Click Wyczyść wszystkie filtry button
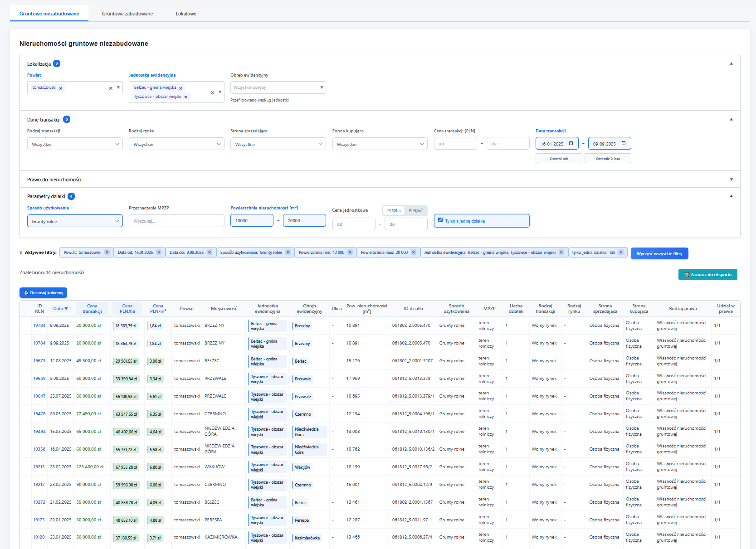This screenshot has width=756, height=549. point(659,254)
